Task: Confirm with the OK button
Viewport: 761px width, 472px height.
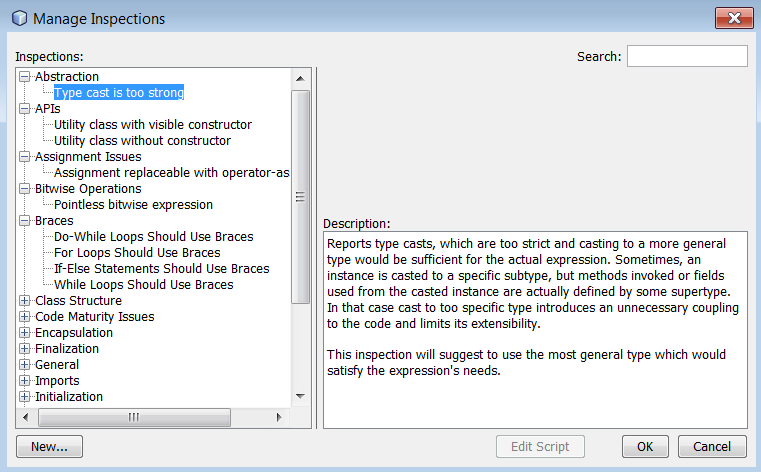Action: (x=645, y=447)
